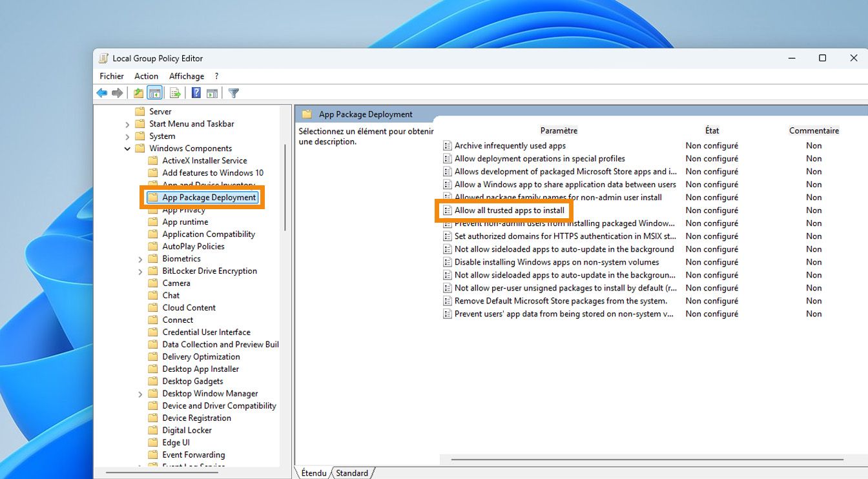Select the Cloud Content folder
The height and width of the screenshot is (479, 868).
[189, 308]
